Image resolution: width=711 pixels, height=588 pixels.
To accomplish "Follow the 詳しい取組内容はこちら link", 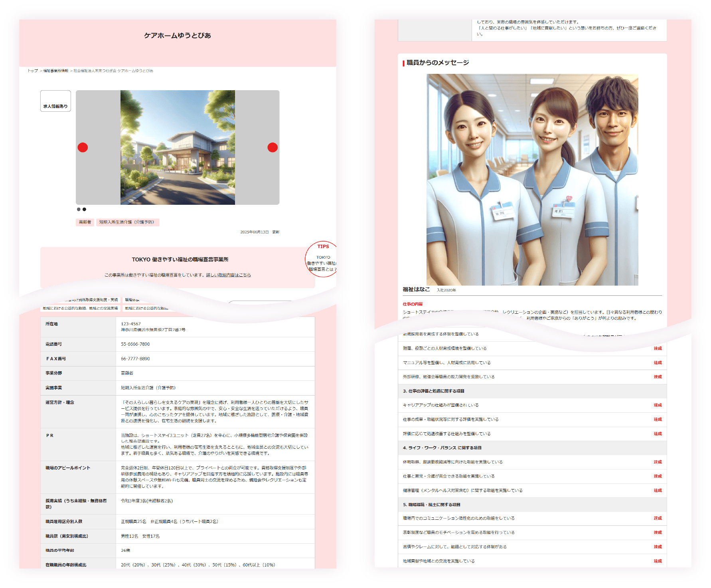I will click(x=228, y=275).
